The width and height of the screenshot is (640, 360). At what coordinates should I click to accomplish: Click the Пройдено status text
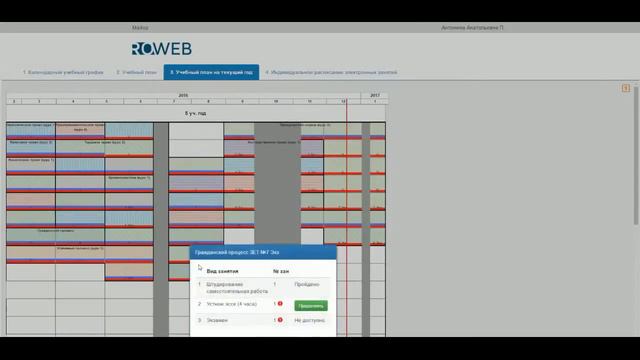pyautogui.click(x=307, y=284)
